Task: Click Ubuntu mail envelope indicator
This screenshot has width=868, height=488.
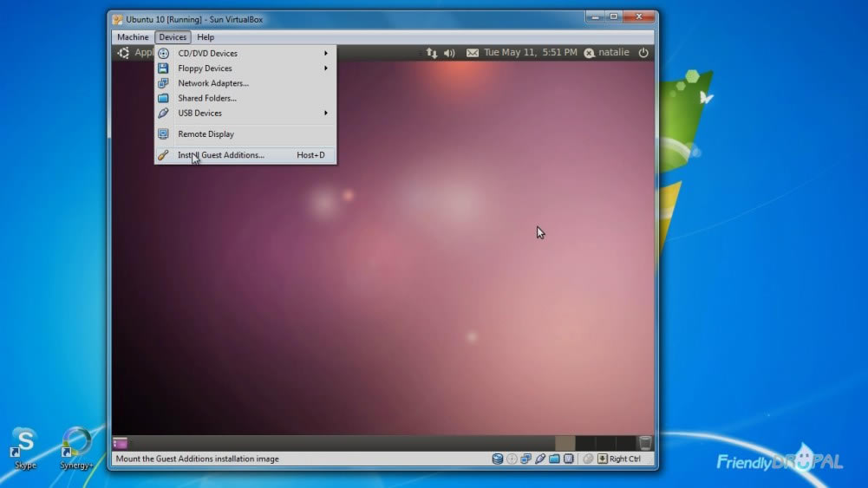Action: [473, 53]
